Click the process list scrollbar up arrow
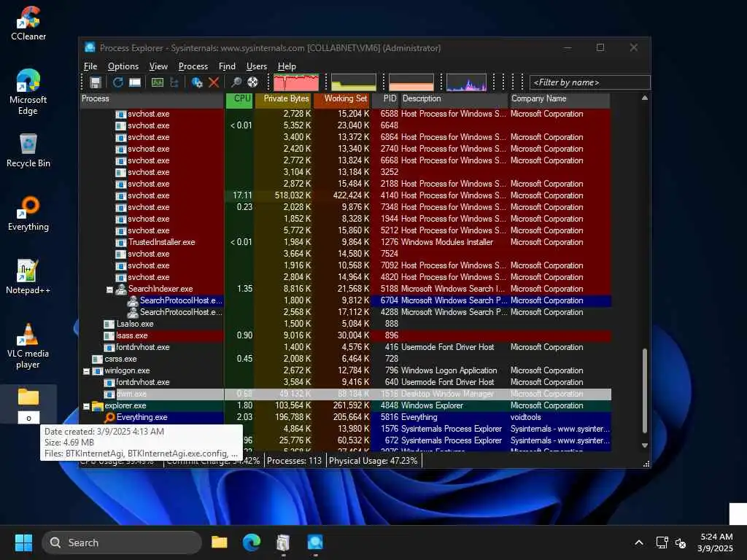Image resolution: width=747 pixels, height=560 pixels. tap(645, 98)
